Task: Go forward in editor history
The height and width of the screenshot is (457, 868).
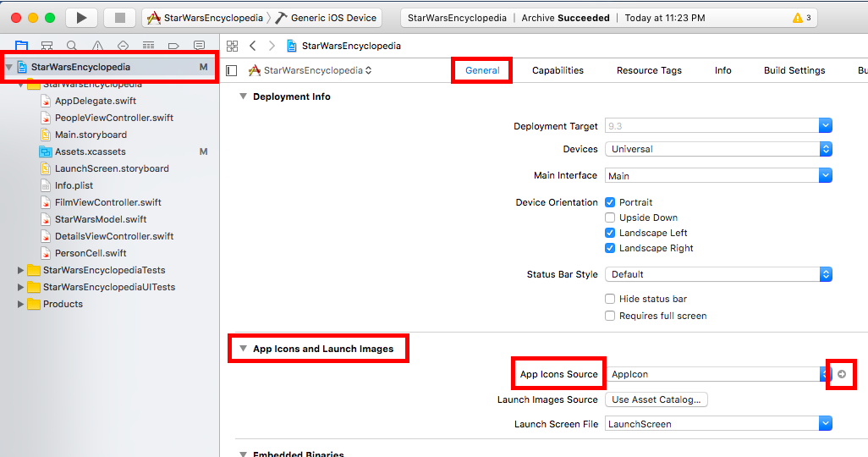Action: click(272, 46)
